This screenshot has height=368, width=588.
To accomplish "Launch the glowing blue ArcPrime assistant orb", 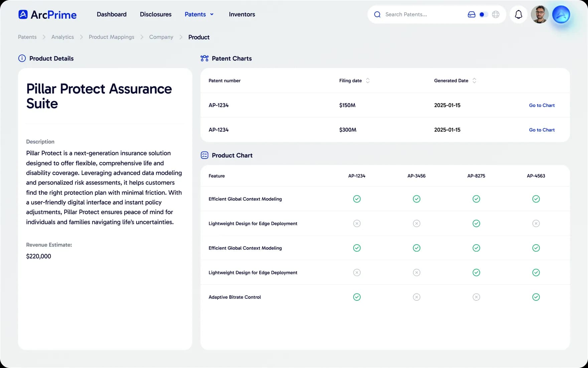I will coord(561,14).
